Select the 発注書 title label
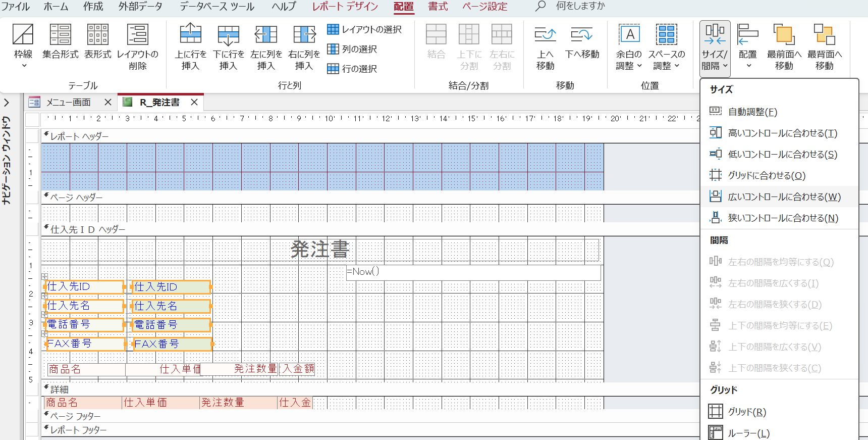The image size is (868, 440). click(x=320, y=250)
